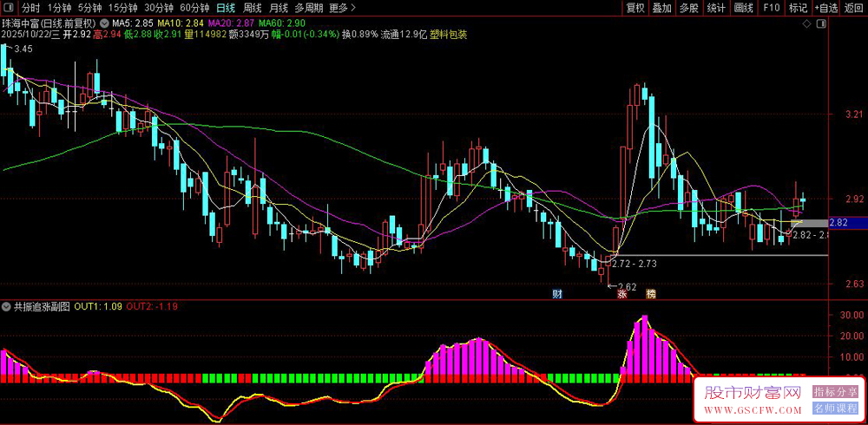Image resolution: width=868 pixels, height=425 pixels.
Task: Switch to 分时 intraday tab
Action: (31, 8)
